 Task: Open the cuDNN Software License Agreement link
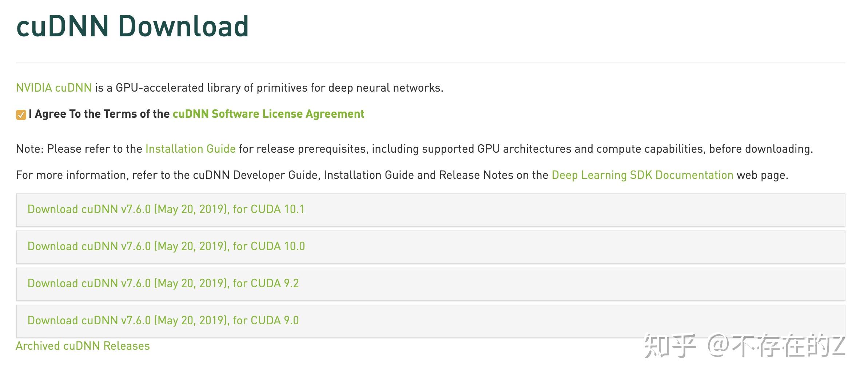[x=268, y=114]
